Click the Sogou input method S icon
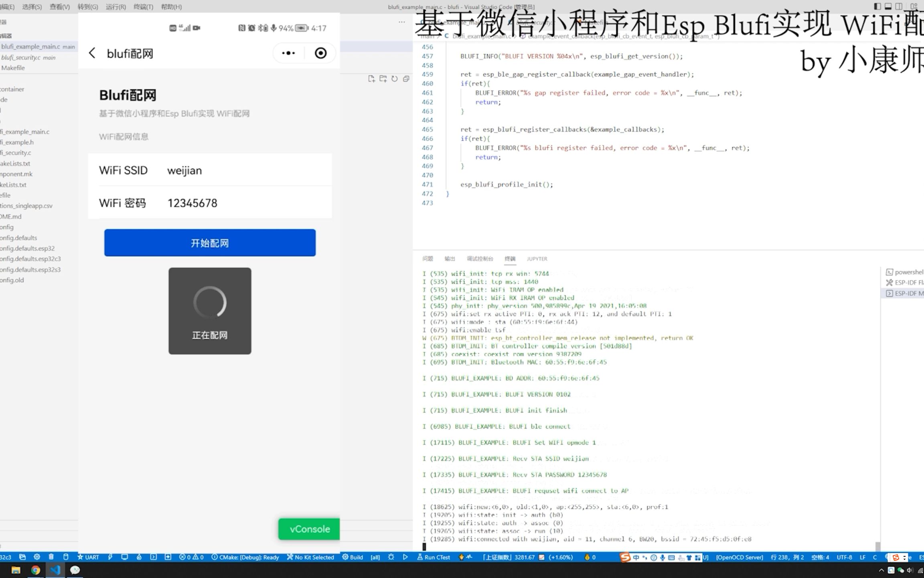924x578 pixels. pyautogui.click(x=625, y=557)
